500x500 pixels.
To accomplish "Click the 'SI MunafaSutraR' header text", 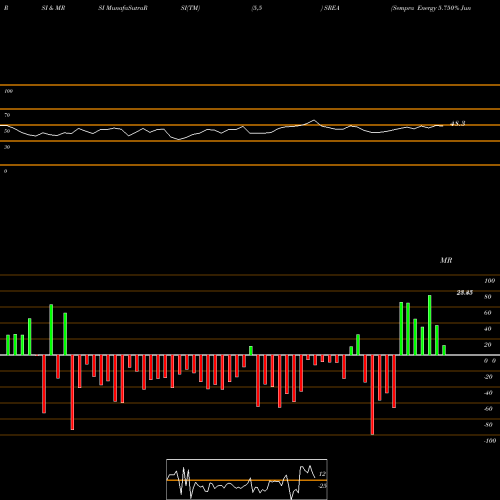I will click(x=123, y=8).
